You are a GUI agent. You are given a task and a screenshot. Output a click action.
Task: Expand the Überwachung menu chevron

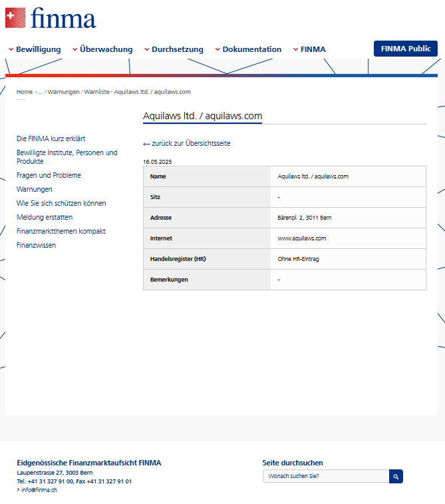[74, 49]
